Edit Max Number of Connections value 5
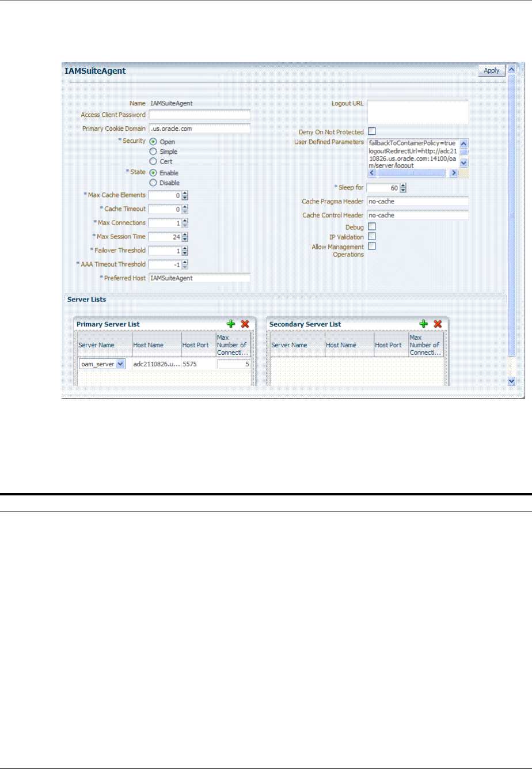The width and height of the screenshot is (532, 769). click(x=234, y=363)
